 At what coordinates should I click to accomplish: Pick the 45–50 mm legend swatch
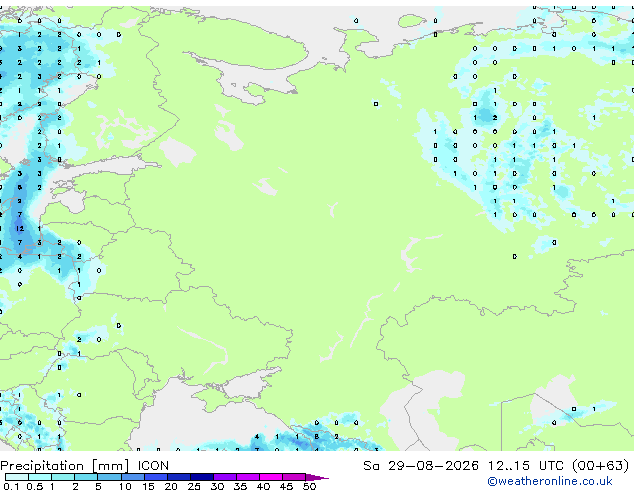point(294,477)
